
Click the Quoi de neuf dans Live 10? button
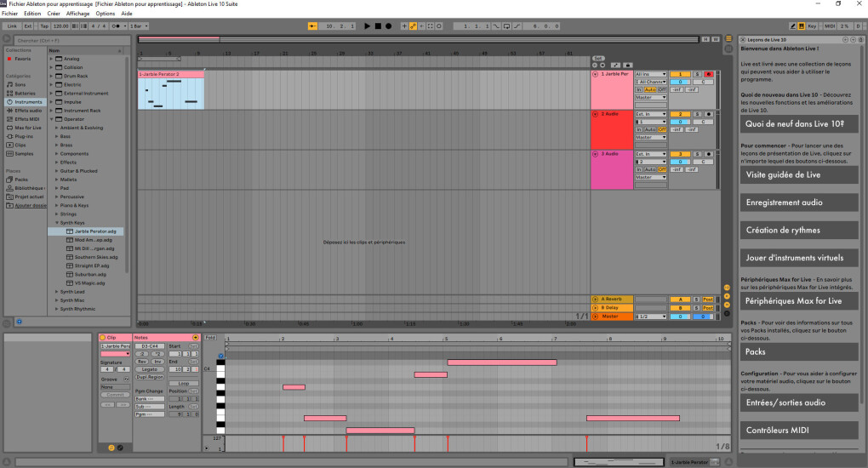tap(799, 124)
